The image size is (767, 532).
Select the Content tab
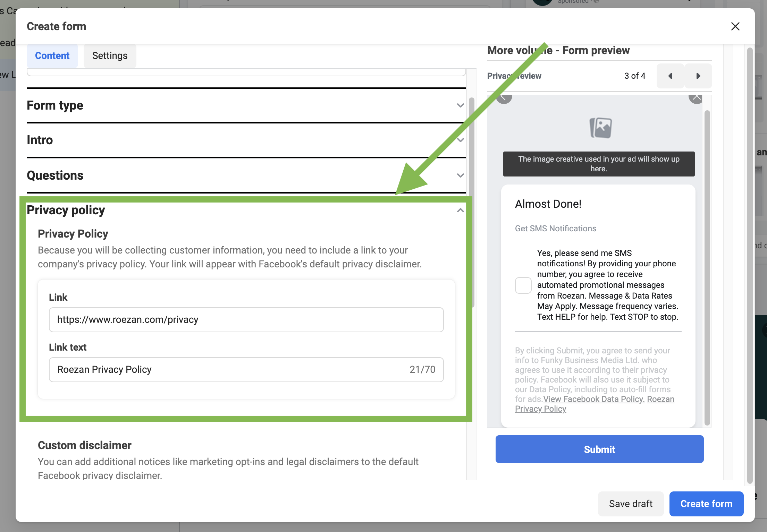point(52,56)
